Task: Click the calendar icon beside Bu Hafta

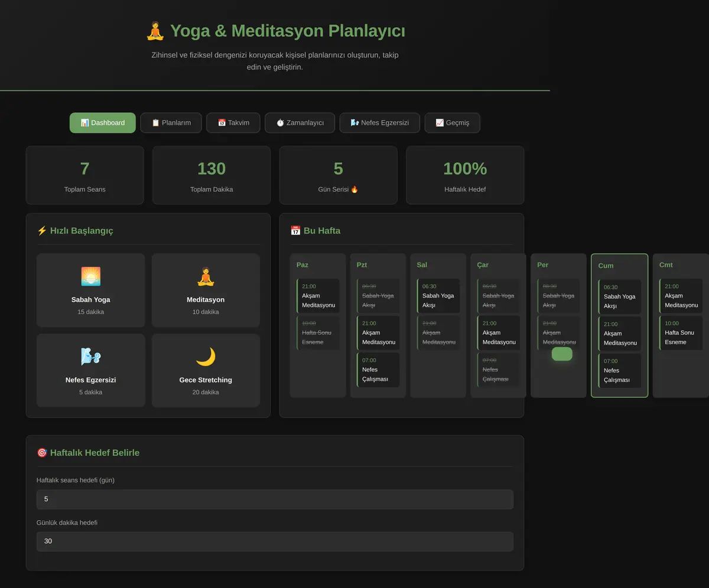Action: coord(295,231)
